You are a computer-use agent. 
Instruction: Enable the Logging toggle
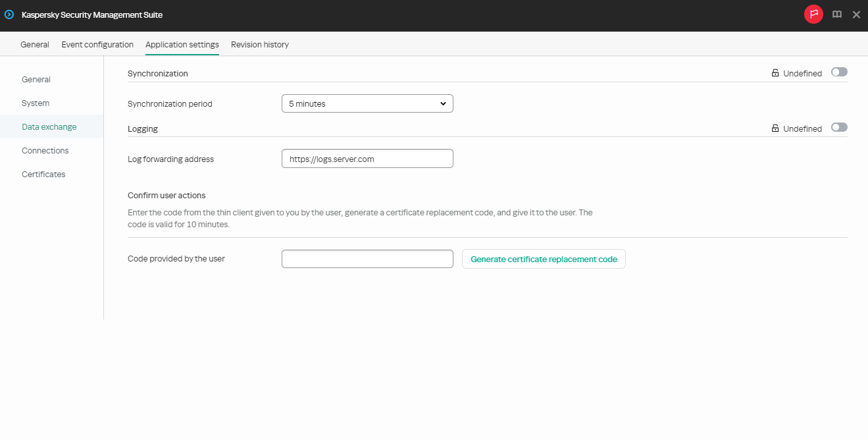pyautogui.click(x=839, y=127)
